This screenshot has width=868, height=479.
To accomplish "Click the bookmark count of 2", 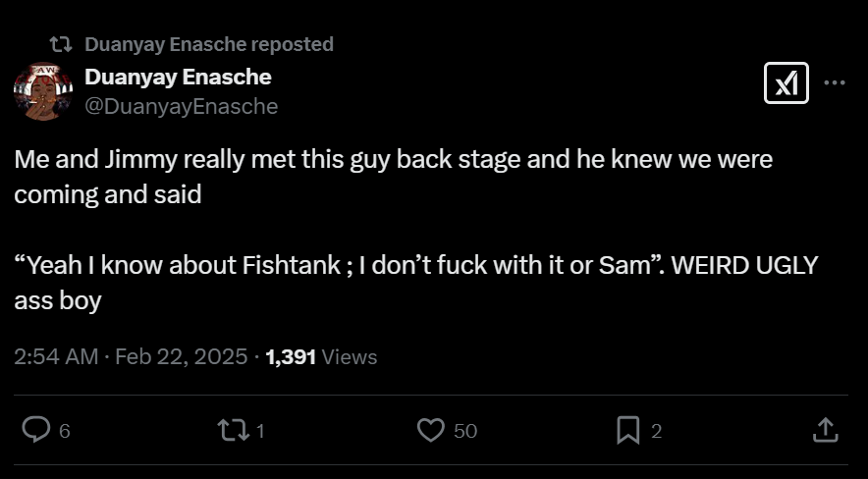I will point(657,431).
